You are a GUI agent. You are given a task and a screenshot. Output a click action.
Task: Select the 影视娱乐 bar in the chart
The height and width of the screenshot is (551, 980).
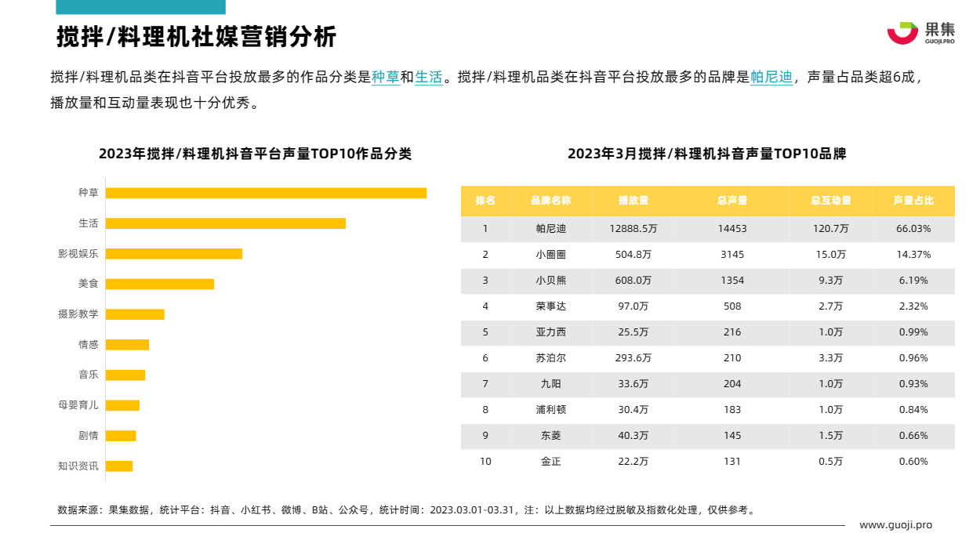[x=174, y=253]
